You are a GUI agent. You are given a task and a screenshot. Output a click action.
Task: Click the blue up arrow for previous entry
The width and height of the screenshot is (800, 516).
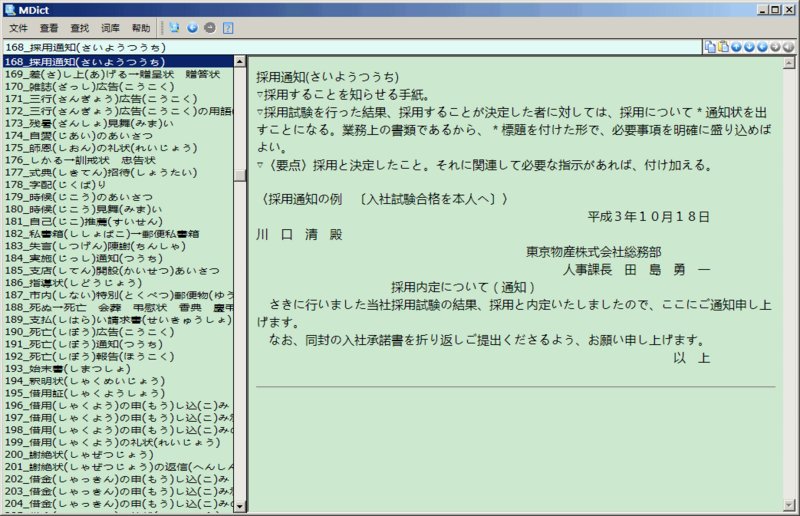coord(735,46)
